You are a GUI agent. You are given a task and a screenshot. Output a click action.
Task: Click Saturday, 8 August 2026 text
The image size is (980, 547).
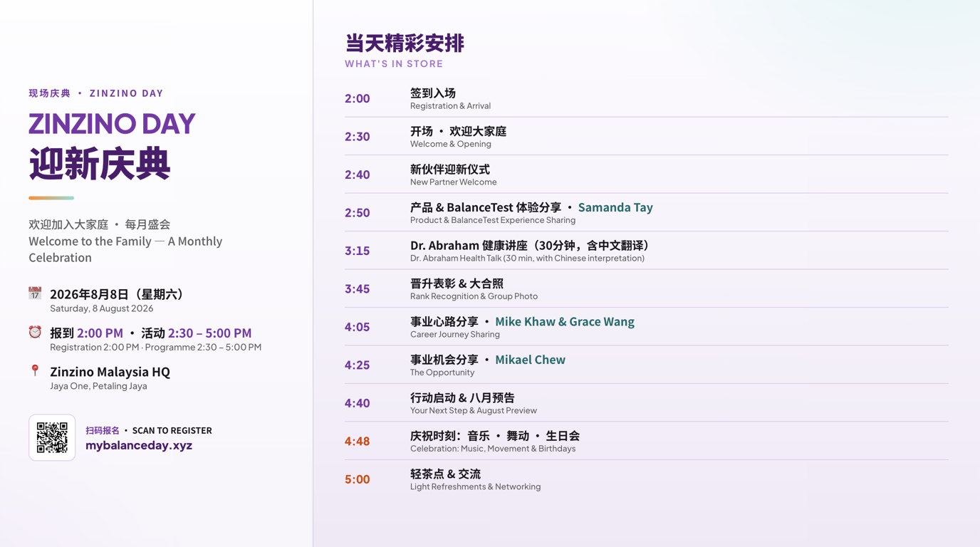(x=102, y=308)
